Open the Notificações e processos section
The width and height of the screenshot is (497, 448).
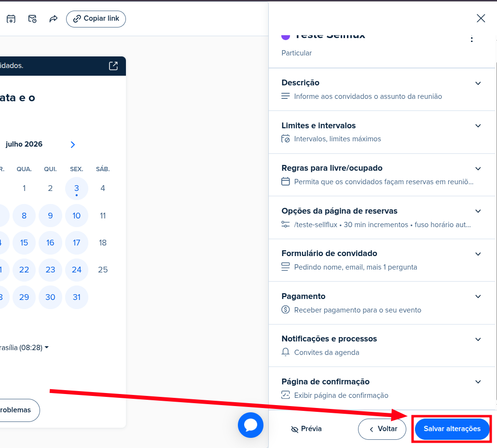point(382,346)
